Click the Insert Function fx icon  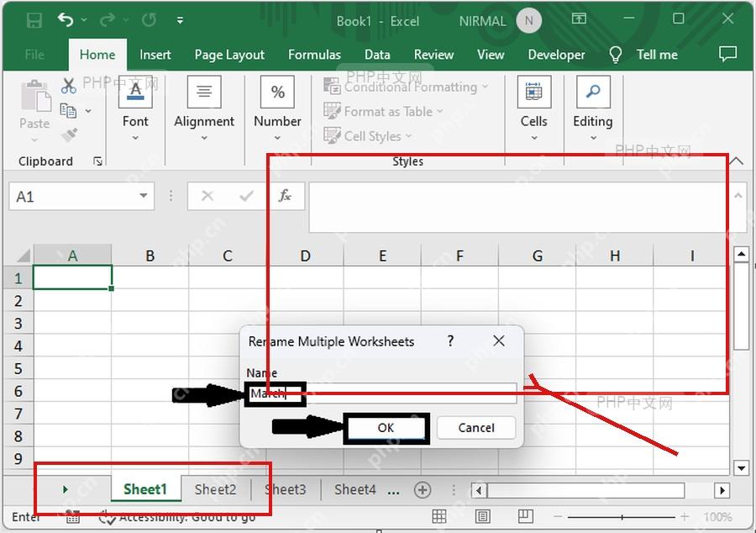(285, 195)
